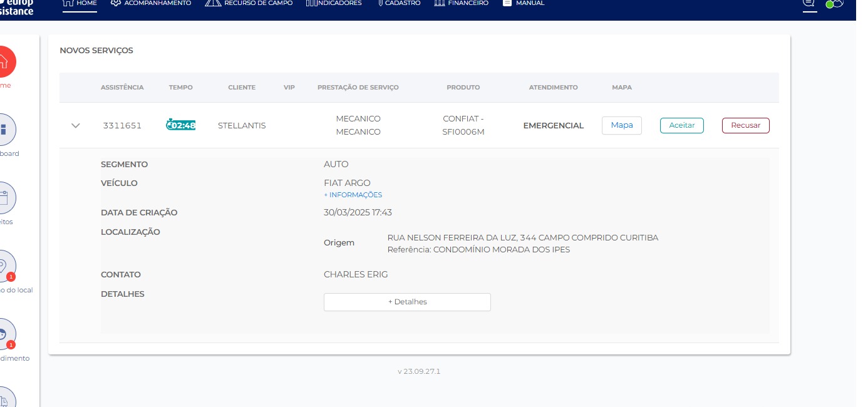Open the RECURSO DE CAMPO menu

tap(249, 3)
